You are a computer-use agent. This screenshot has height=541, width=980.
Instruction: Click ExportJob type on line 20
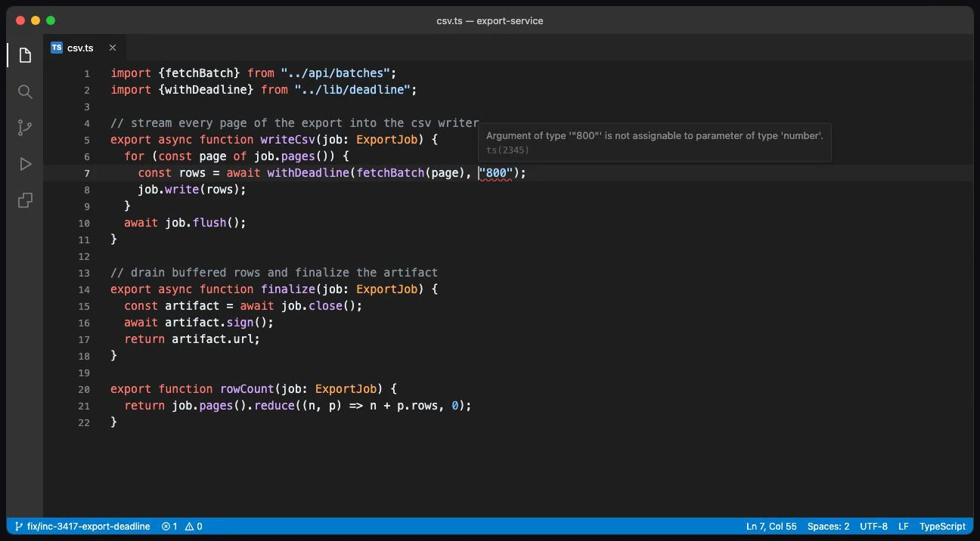[x=346, y=389]
